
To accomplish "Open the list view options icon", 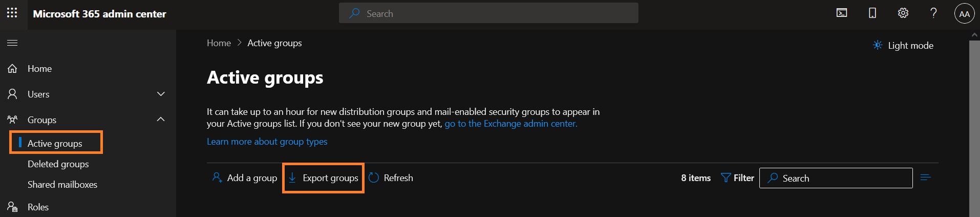I will tap(925, 177).
